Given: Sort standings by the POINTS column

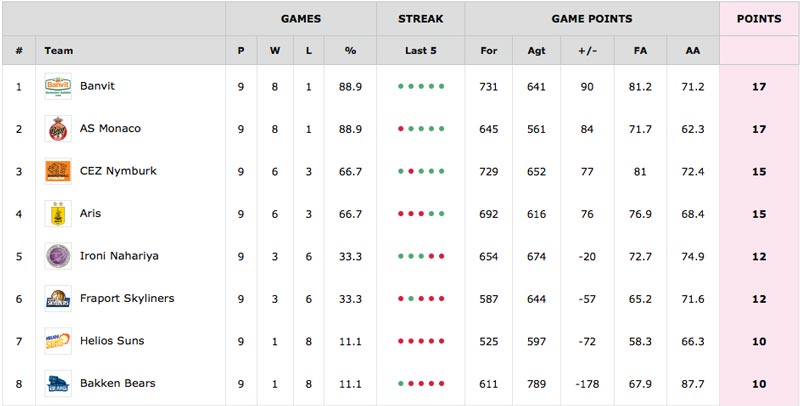Looking at the screenshot, I should (x=759, y=19).
